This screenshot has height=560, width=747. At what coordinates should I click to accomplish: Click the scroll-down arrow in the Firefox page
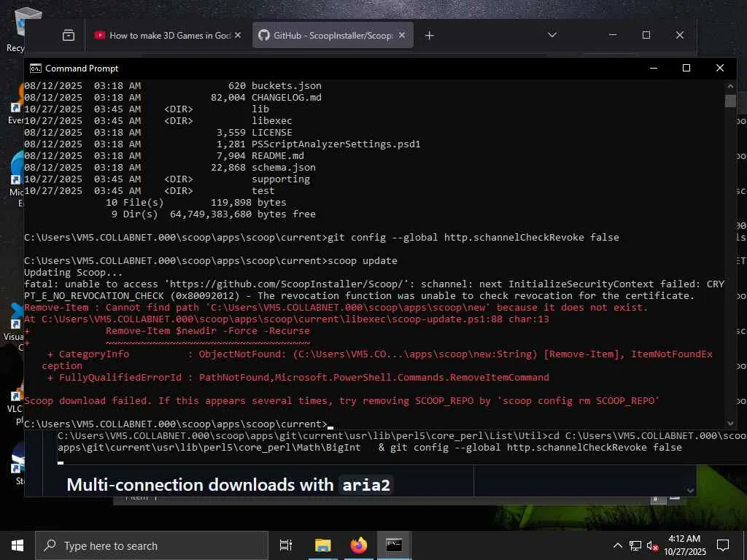click(690, 491)
